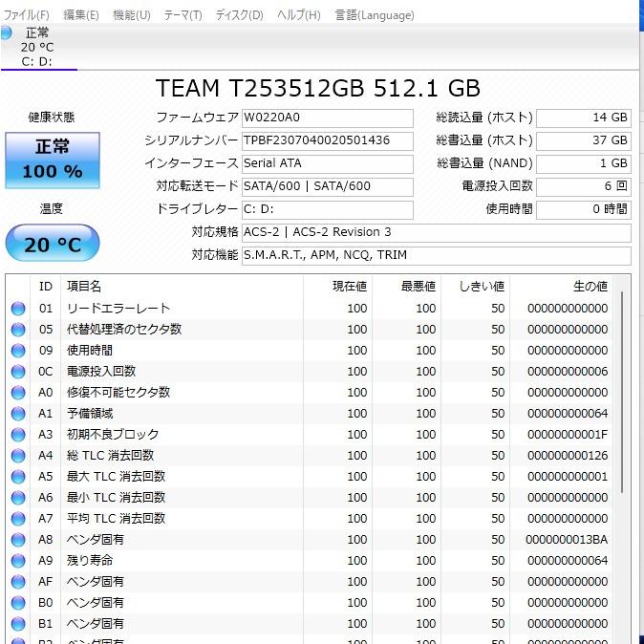This screenshot has width=644, height=644.
Task: Click the status icon of row AF ベンダ固有
Action: coord(18,582)
